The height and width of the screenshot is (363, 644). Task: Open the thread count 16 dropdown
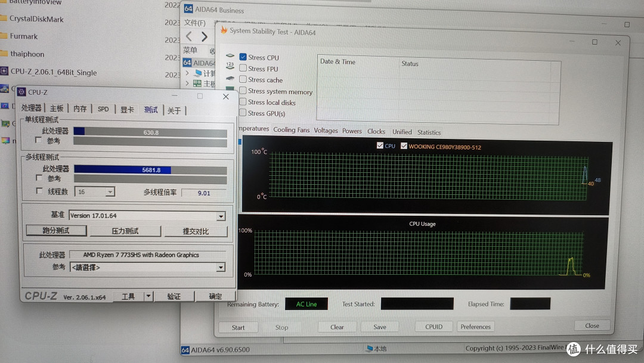coord(110,192)
